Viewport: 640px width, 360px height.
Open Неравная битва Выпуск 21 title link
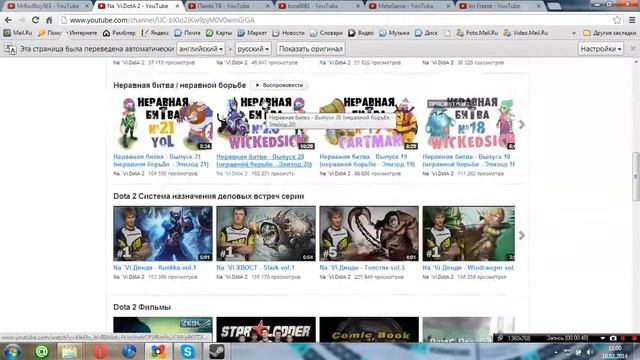pyautogui.click(x=161, y=160)
